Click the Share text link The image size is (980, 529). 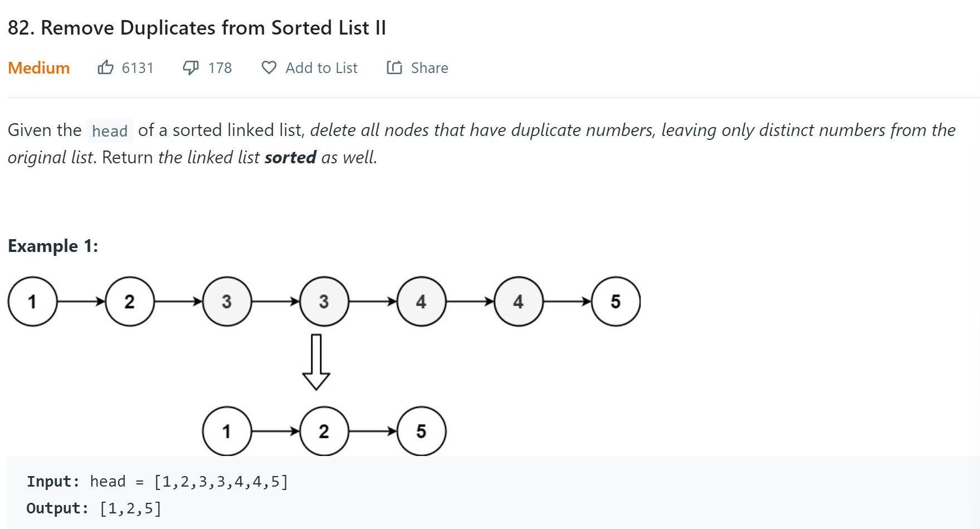[x=430, y=68]
